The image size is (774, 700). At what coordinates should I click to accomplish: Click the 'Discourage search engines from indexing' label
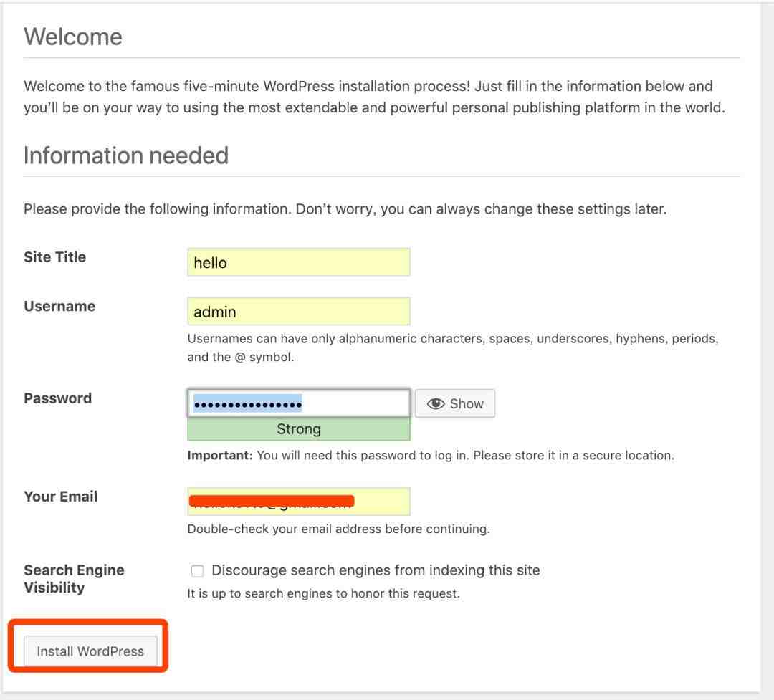point(376,570)
